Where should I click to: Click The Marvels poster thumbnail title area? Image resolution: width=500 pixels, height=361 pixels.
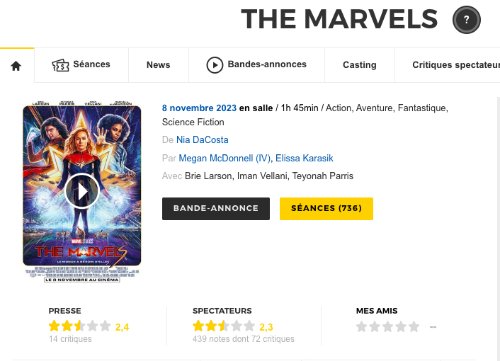coord(82,253)
